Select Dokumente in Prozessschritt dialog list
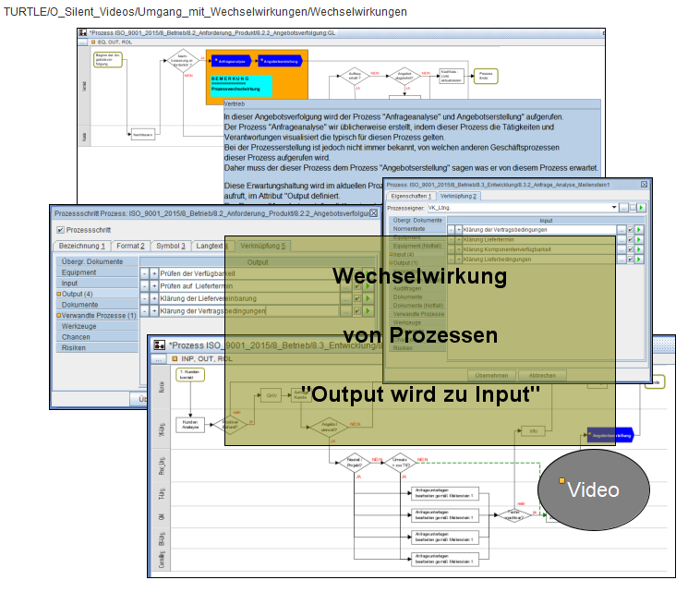Image resolution: width=700 pixels, height=592 pixels. point(97,305)
